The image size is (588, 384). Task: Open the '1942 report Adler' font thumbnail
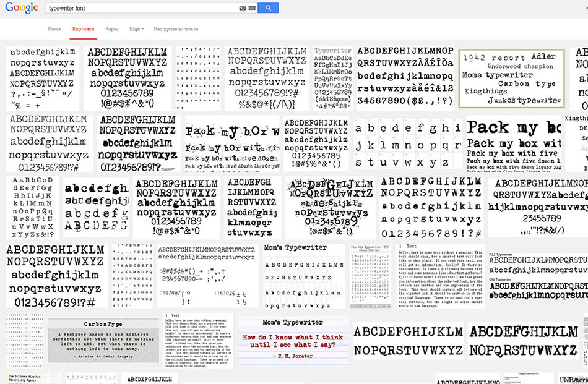[511, 78]
